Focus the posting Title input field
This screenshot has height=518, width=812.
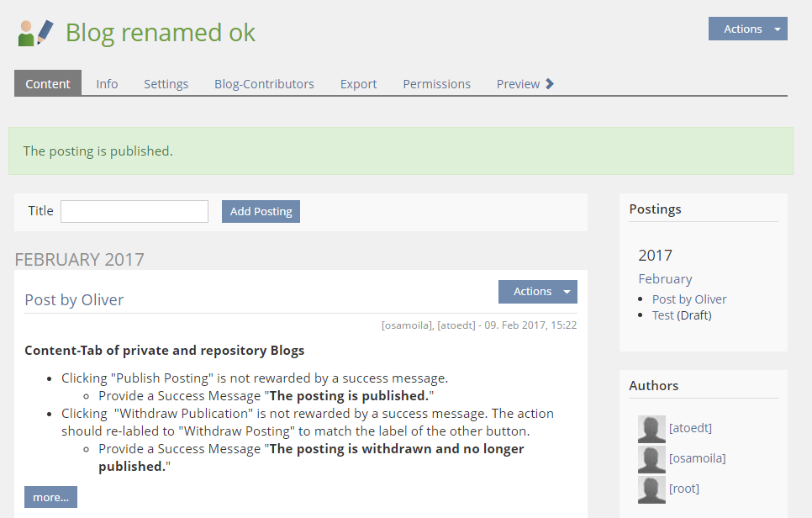coord(134,211)
